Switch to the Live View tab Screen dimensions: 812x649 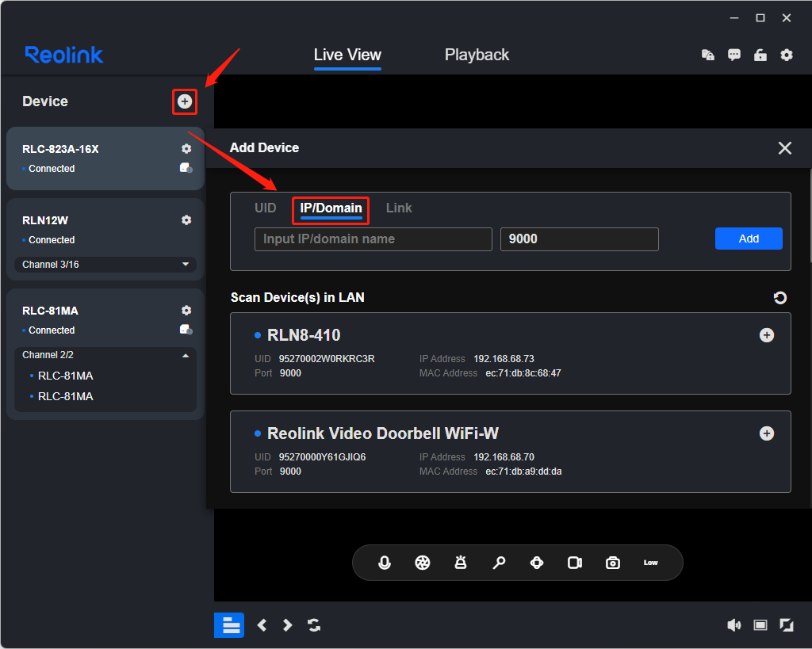[347, 55]
